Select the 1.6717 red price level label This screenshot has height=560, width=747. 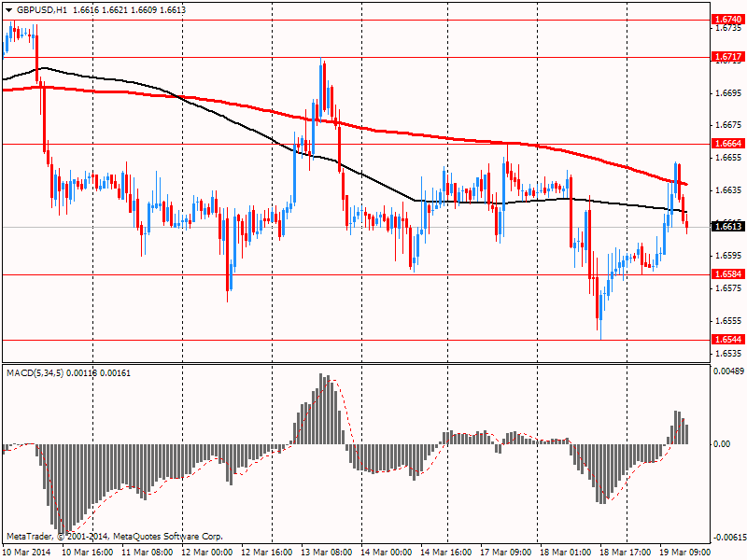[x=728, y=57]
